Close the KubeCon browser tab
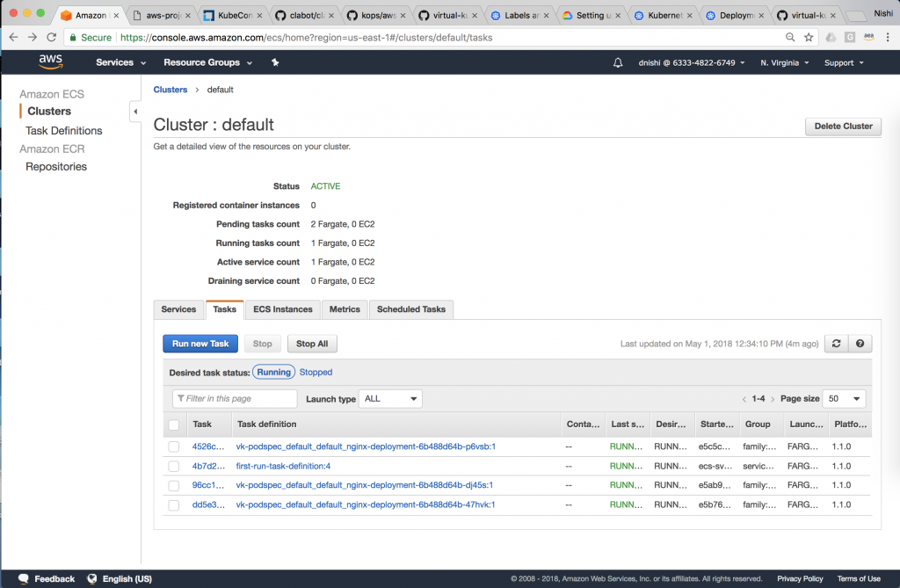The height and width of the screenshot is (588, 900). pos(259,16)
